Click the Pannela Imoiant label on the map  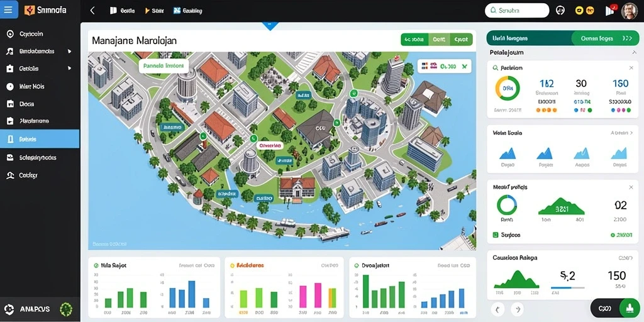(x=164, y=65)
